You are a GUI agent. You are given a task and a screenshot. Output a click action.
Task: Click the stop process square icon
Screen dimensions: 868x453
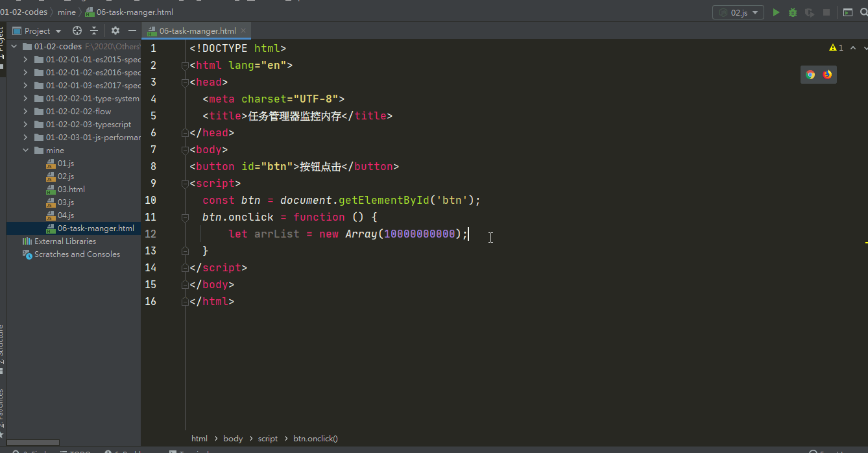(x=826, y=12)
